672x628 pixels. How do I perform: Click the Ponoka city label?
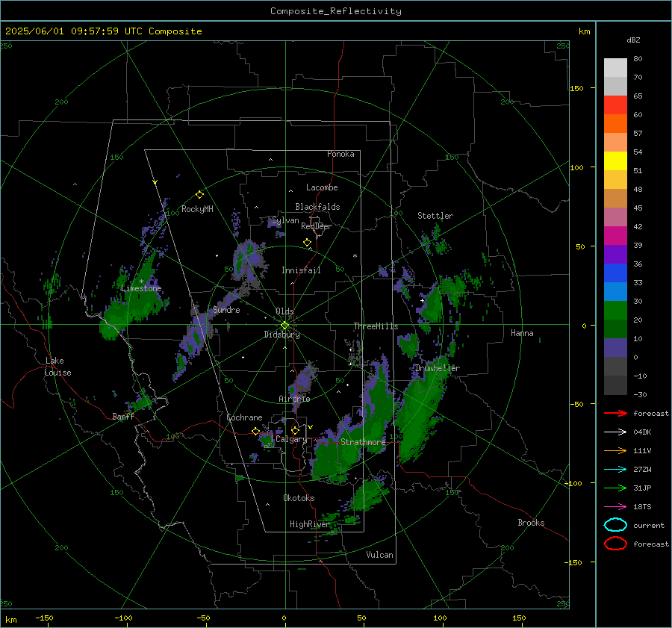click(340, 154)
